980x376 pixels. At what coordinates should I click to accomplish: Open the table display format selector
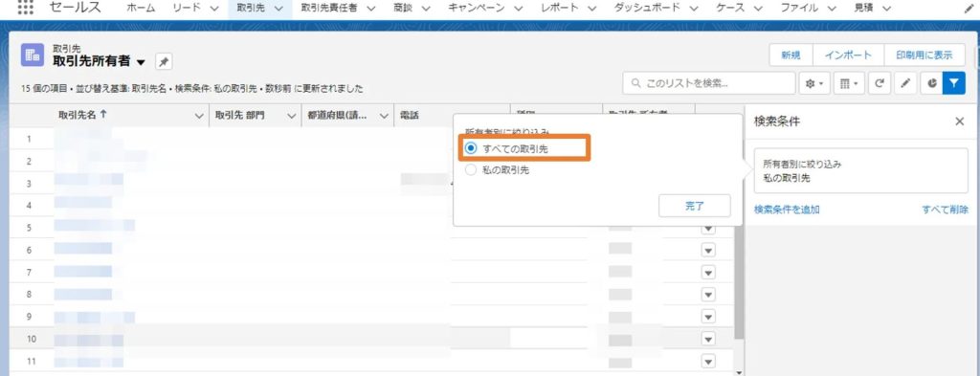click(x=848, y=83)
